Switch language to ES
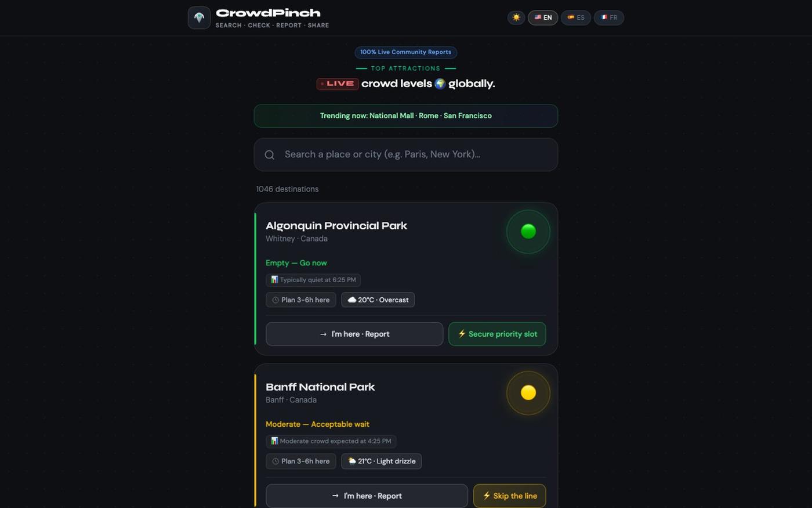This screenshot has height=508, width=812. pyautogui.click(x=576, y=17)
